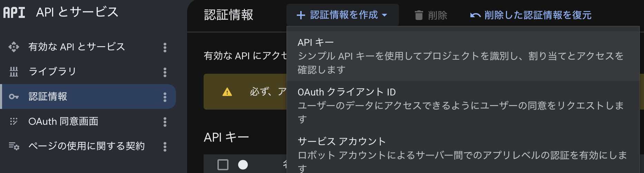Click API とサービス header title
This screenshot has height=173, width=644.
tap(77, 12)
